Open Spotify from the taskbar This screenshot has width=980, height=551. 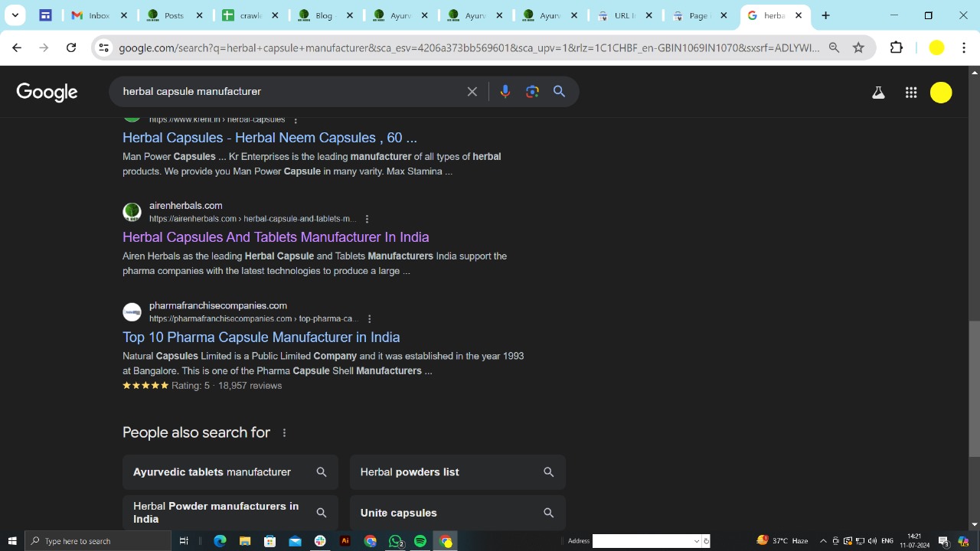420,541
